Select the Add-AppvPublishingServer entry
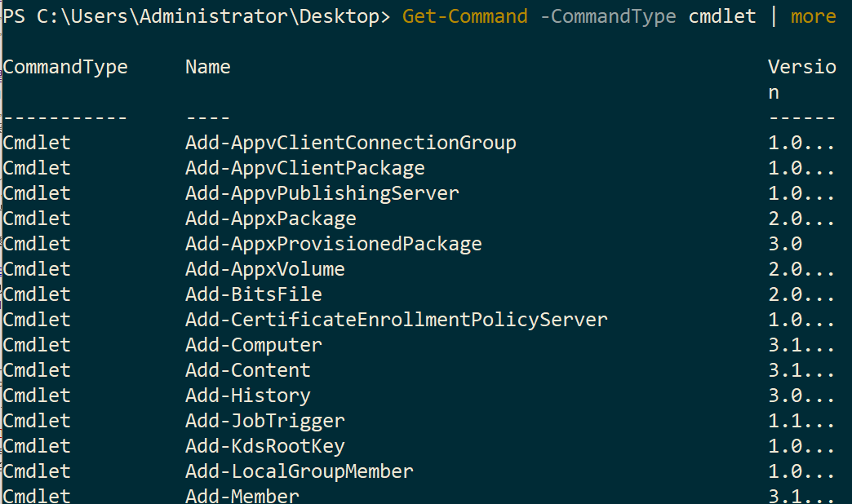 322,193
